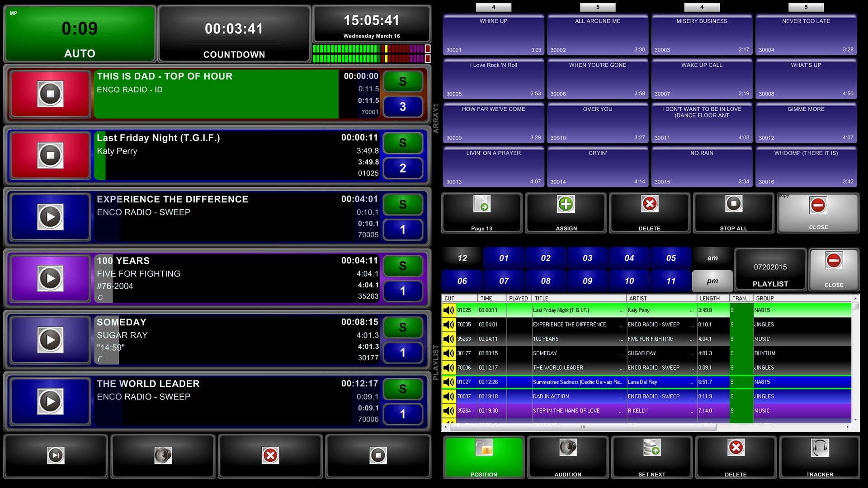Click the red X button in bottom-left toolbar

point(270,455)
